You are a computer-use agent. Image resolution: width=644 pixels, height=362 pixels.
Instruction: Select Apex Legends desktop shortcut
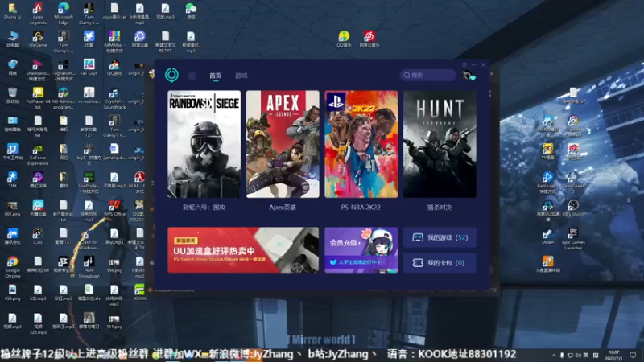click(x=38, y=13)
